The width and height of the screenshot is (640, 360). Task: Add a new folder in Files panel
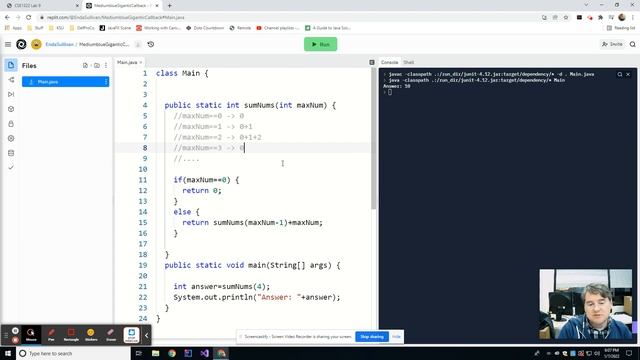click(x=97, y=65)
